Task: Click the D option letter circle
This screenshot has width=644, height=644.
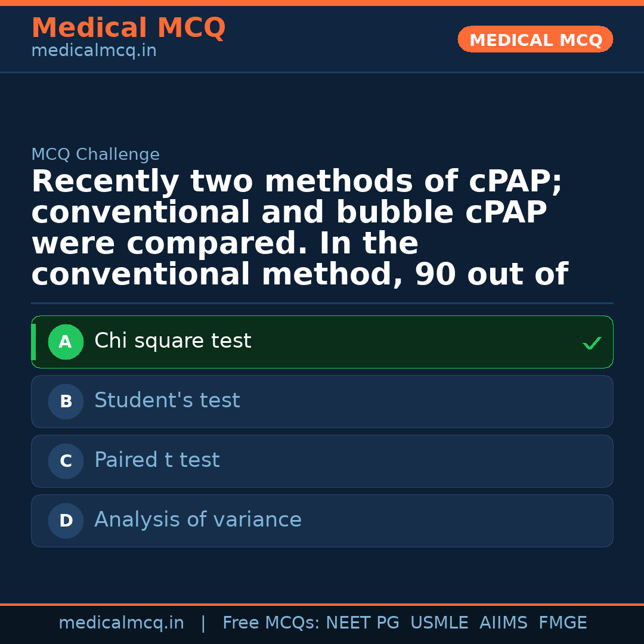Action: point(66,521)
